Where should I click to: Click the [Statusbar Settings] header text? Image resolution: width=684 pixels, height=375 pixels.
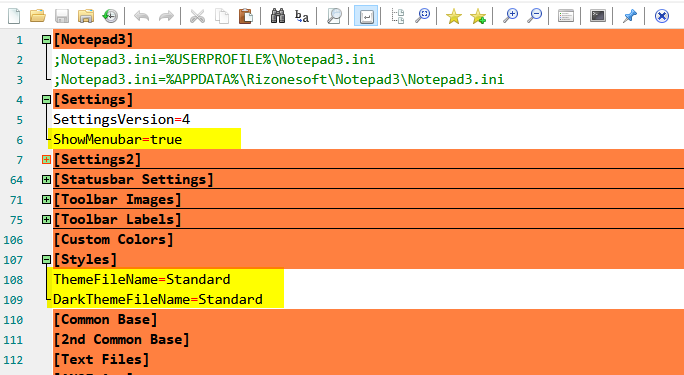pos(133,180)
